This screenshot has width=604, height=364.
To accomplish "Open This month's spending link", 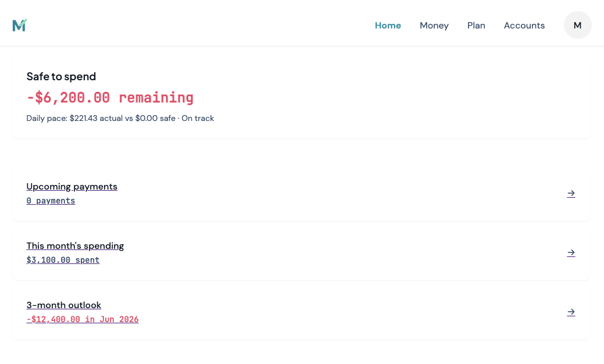I will coord(75,246).
